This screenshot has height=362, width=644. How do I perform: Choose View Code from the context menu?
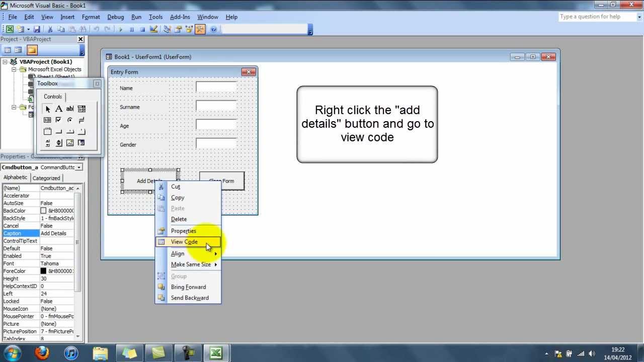188,242
